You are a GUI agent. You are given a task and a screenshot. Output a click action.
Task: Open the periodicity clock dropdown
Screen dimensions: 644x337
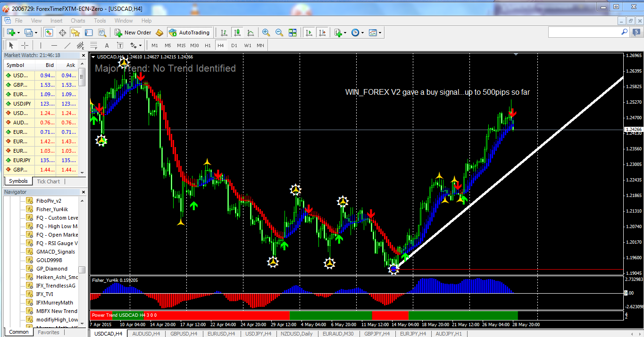(x=358, y=33)
